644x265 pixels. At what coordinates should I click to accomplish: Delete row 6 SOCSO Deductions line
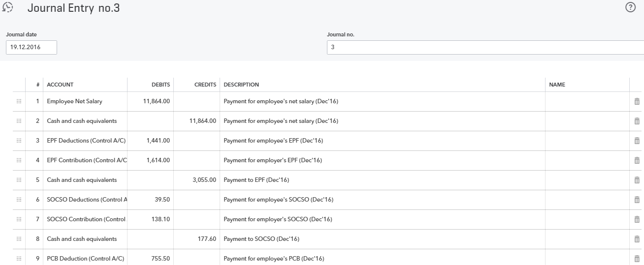coord(637,200)
